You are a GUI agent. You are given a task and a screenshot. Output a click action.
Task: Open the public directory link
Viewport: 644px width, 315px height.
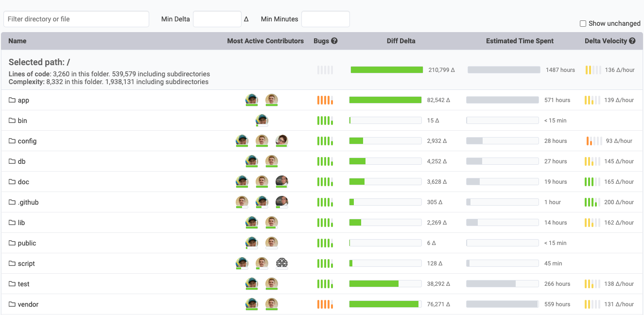[x=27, y=243]
